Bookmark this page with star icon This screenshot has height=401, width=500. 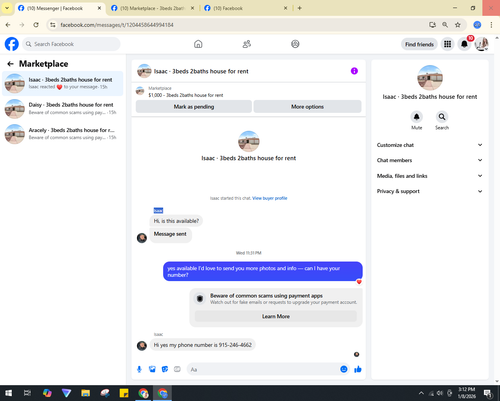coord(458,25)
